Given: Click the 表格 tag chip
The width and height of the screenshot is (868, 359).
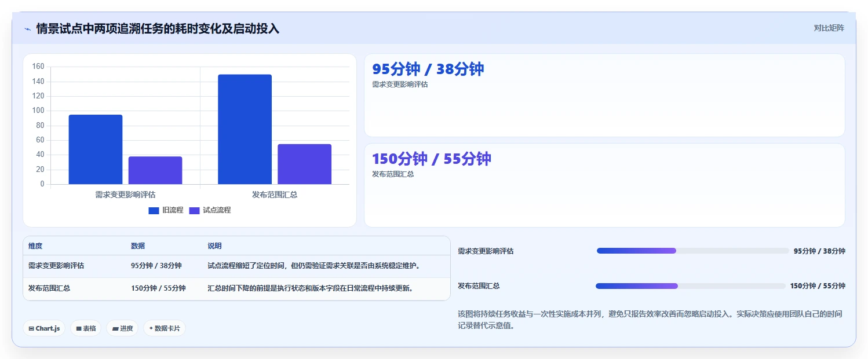Looking at the screenshot, I should [86, 328].
